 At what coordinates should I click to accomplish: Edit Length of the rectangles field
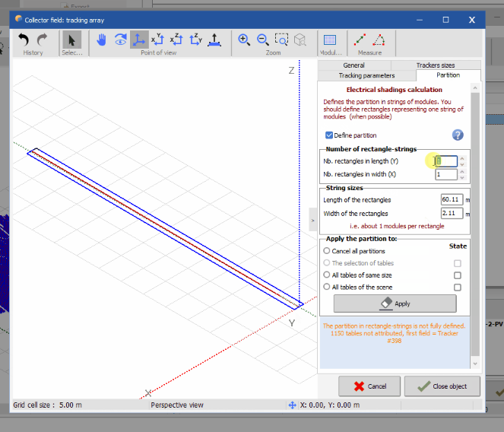coord(452,199)
